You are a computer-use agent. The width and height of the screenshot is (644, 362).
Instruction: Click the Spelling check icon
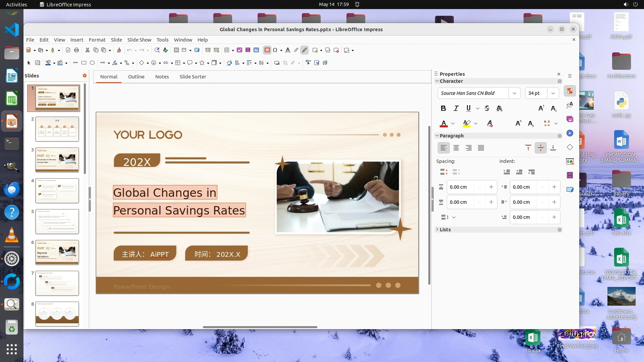click(x=165, y=50)
